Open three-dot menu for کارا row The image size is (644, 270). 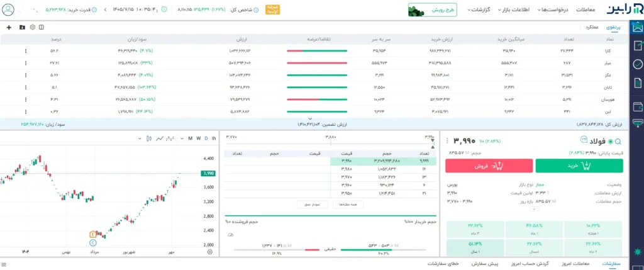click(25, 51)
